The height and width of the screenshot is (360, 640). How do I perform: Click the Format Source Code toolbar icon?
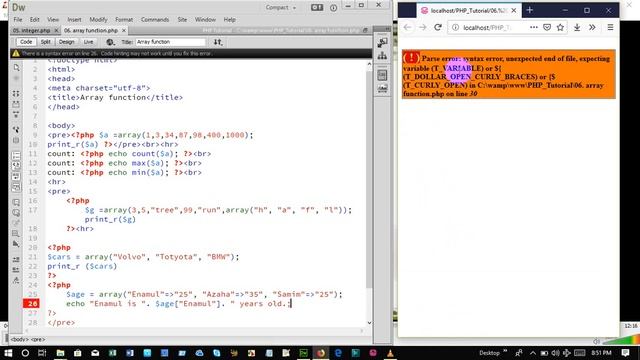coord(16,280)
